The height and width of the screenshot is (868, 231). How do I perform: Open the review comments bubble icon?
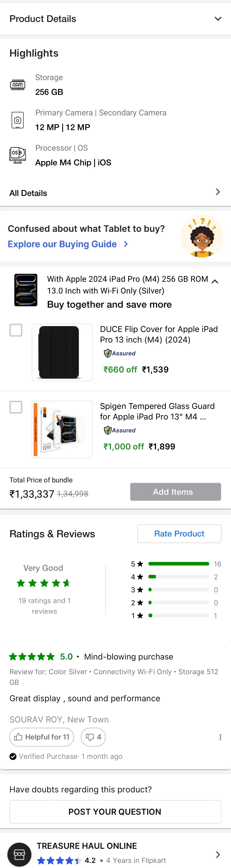tap(90, 737)
